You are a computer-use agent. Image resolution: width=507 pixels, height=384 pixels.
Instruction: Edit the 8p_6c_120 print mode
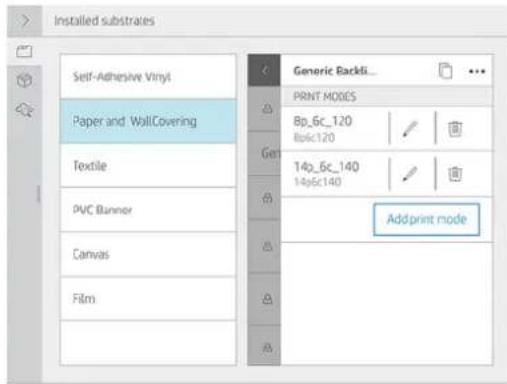410,129
